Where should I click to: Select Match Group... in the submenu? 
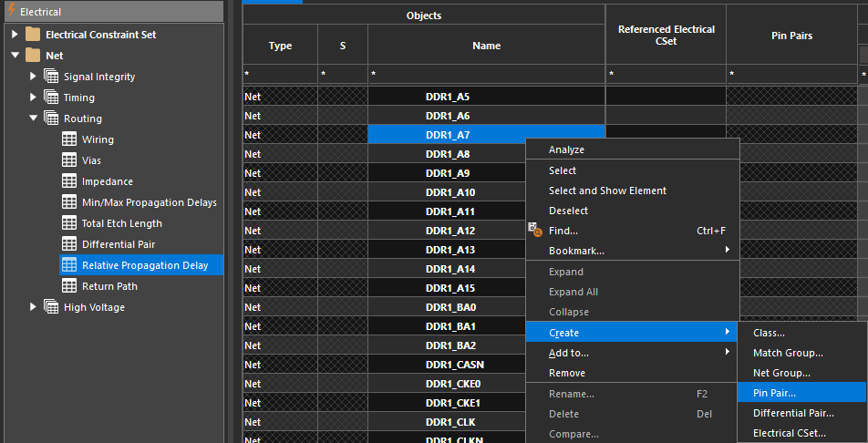(x=788, y=353)
